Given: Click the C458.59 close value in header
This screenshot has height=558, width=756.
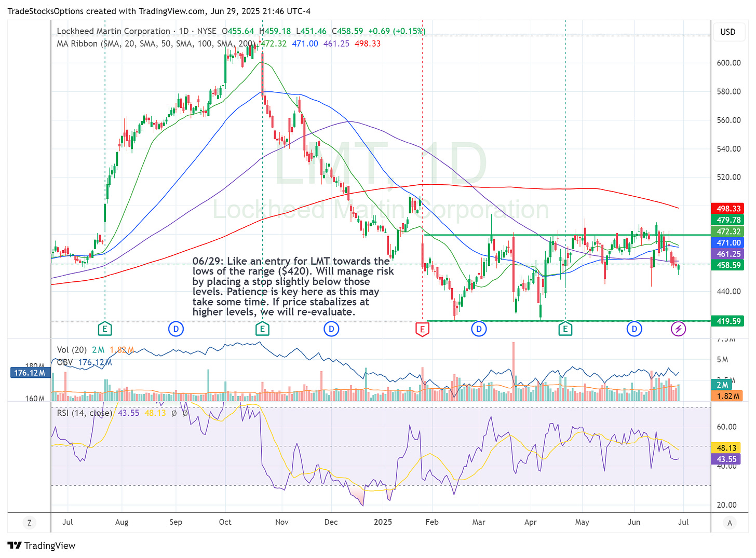Looking at the screenshot, I should (347, 31).
